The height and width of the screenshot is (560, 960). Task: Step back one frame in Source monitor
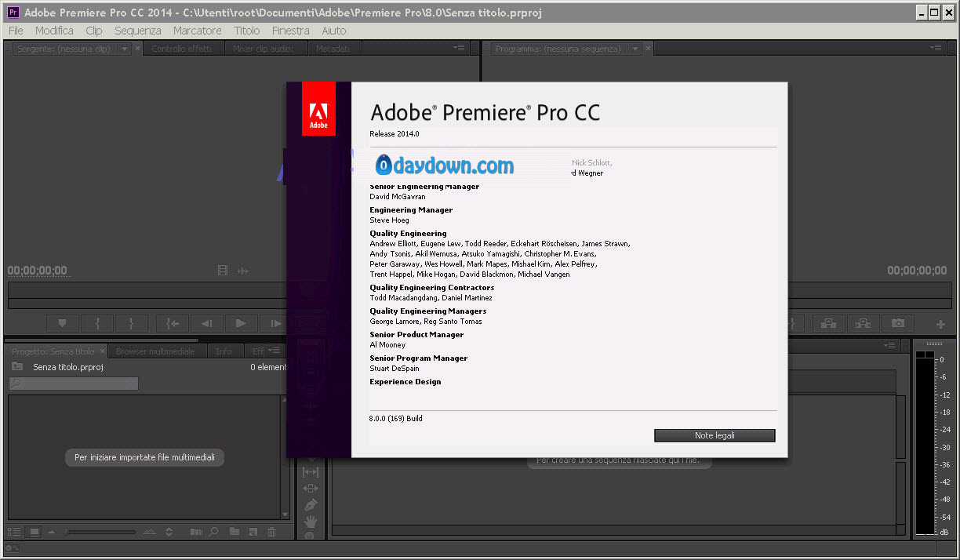(207, 323)
